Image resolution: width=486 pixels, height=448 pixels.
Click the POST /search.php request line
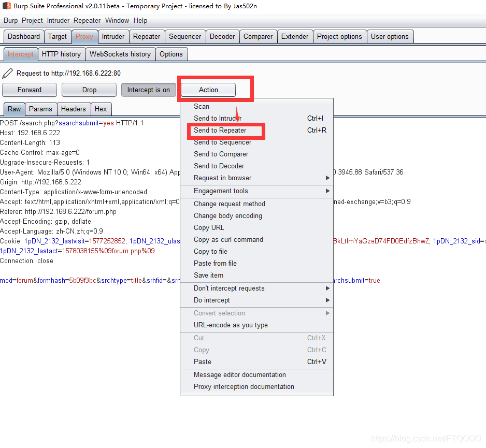pos(72,123)
